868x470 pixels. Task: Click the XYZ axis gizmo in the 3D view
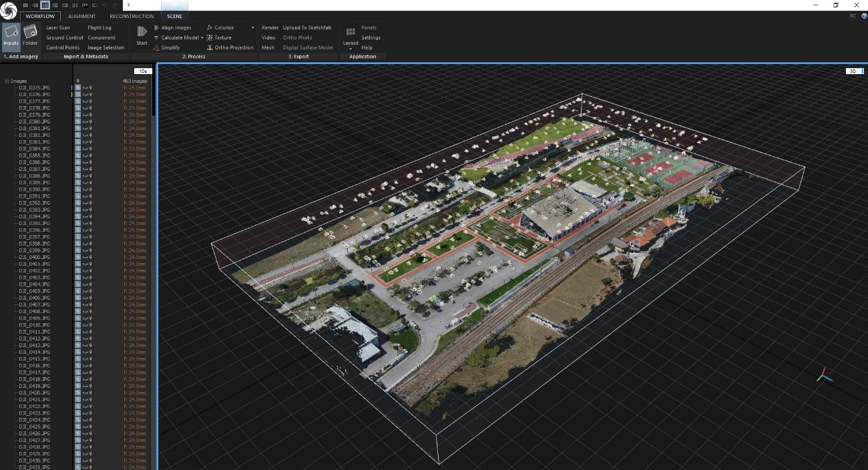pos(824,375)
